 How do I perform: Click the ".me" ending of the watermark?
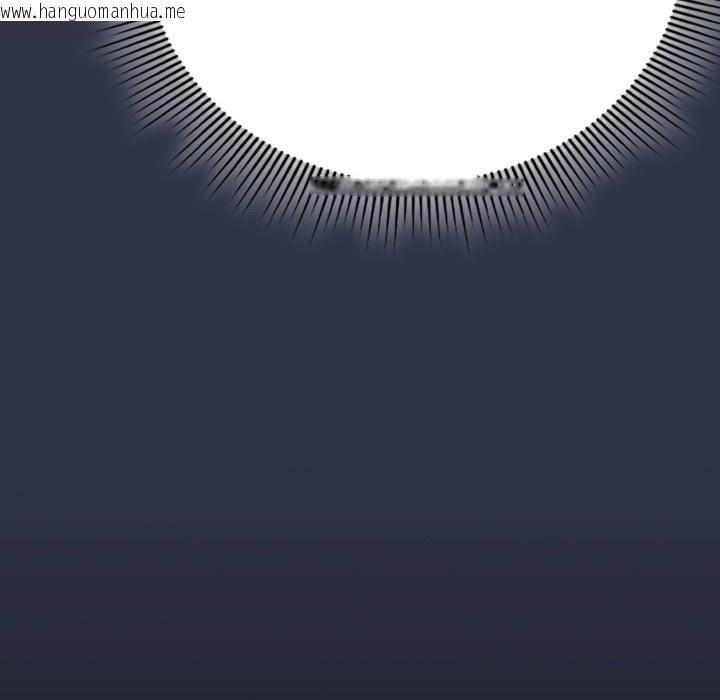pyautogui.click(x=170, y=12)
